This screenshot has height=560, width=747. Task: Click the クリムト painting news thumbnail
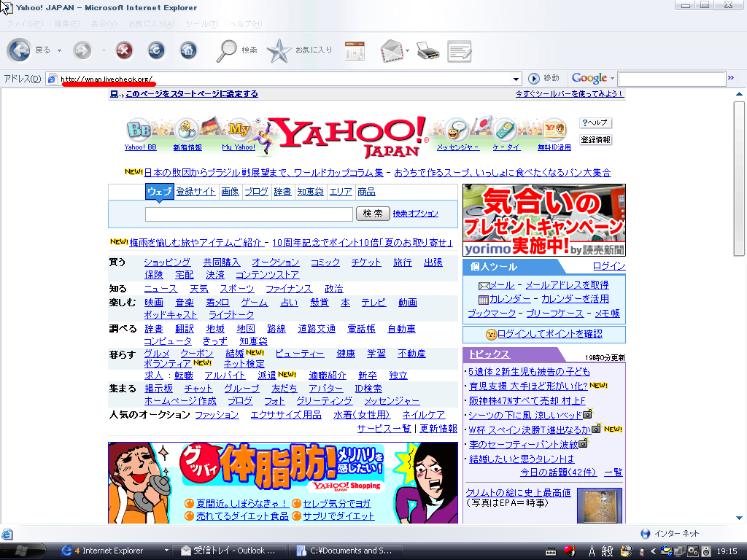[x=600, y=505]
